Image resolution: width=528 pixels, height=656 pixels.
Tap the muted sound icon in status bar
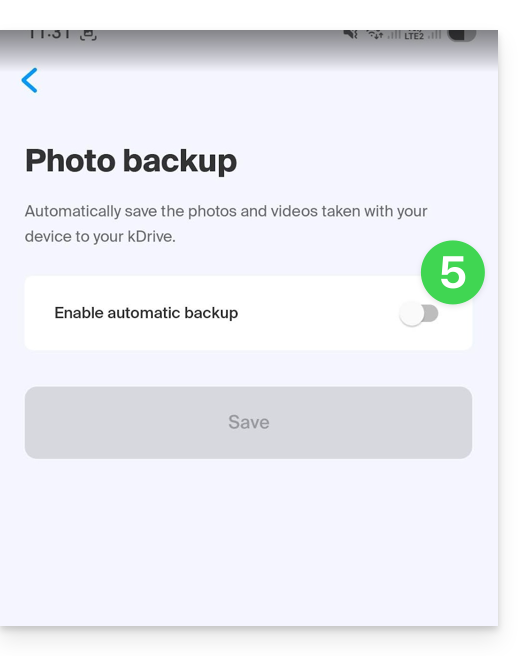tap(351, 34)
